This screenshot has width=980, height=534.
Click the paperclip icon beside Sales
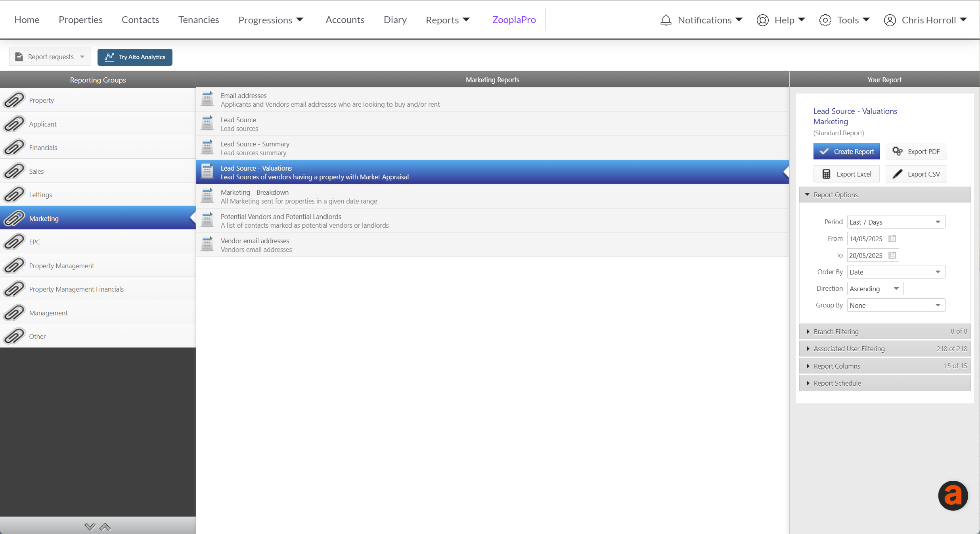14,171
